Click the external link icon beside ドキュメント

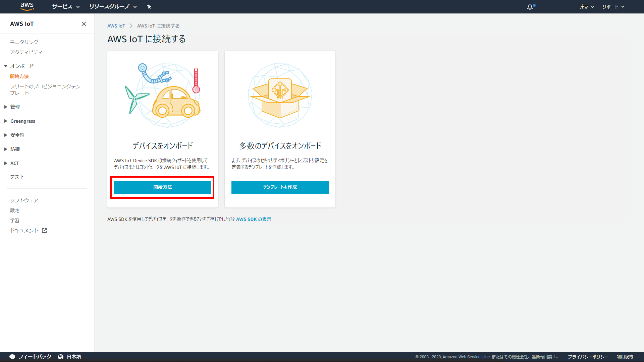point(44,231)
